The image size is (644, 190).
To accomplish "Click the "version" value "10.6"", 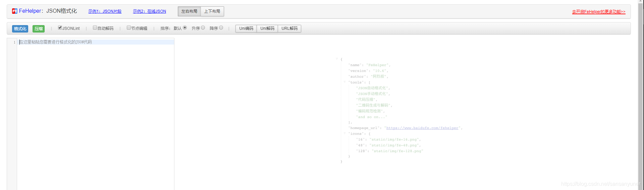I will pos(379,71).
